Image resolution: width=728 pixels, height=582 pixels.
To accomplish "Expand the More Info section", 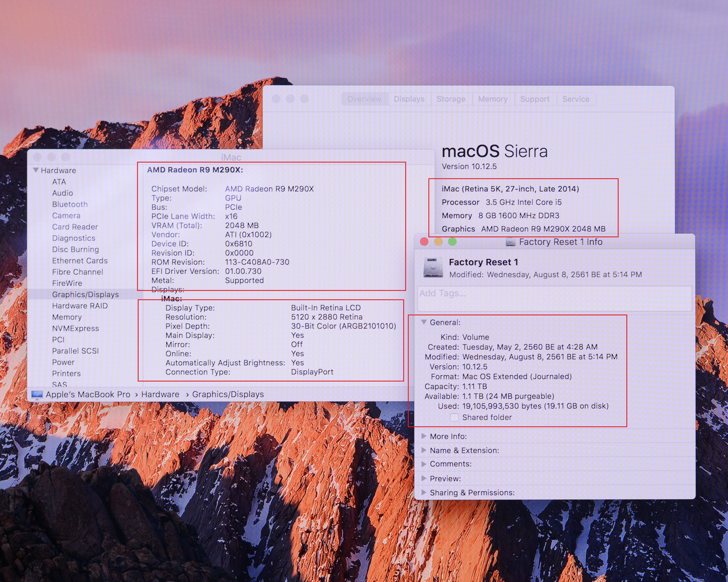I will pyautogui.click(x=424, y=436).
